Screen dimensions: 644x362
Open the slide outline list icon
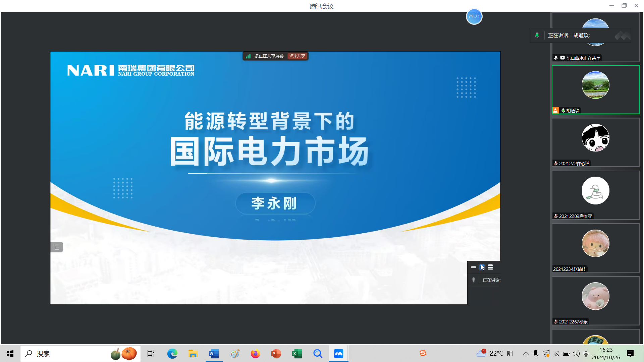[x=56, y=247]
